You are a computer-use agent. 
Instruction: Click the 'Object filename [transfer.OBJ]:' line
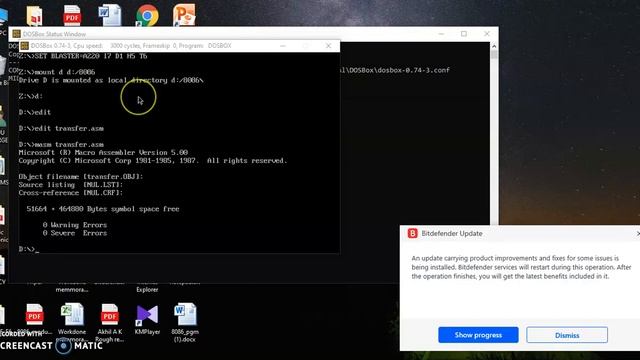pos(81,177)
